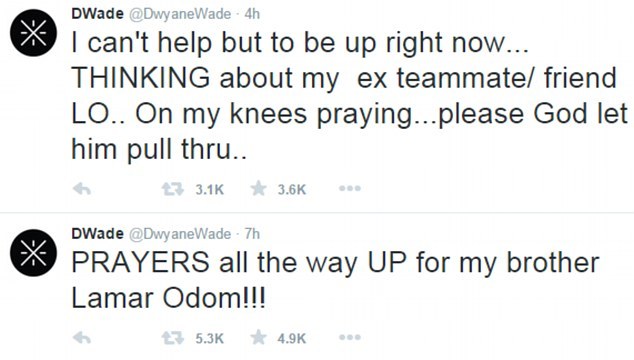Star the tweet with 4.9K favorites
The height and width of the screenshot is (360, 634).
point(258,337)
